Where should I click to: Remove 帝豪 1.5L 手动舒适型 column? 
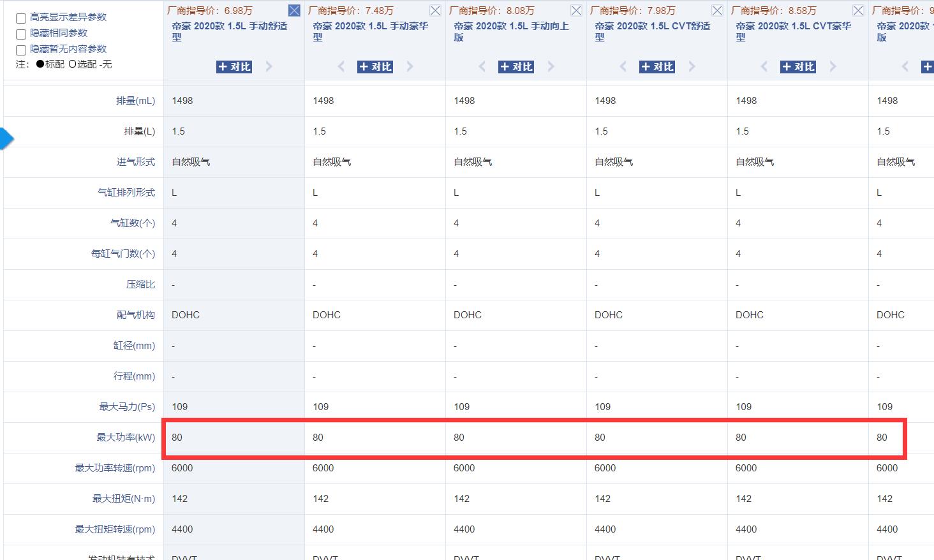[294, 10]
